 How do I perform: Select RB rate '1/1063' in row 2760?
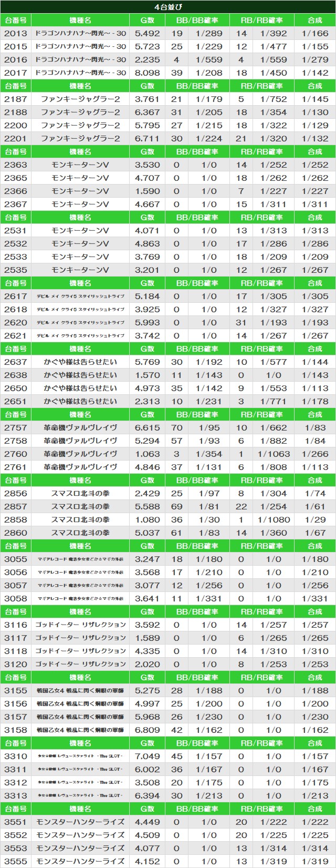274,454
